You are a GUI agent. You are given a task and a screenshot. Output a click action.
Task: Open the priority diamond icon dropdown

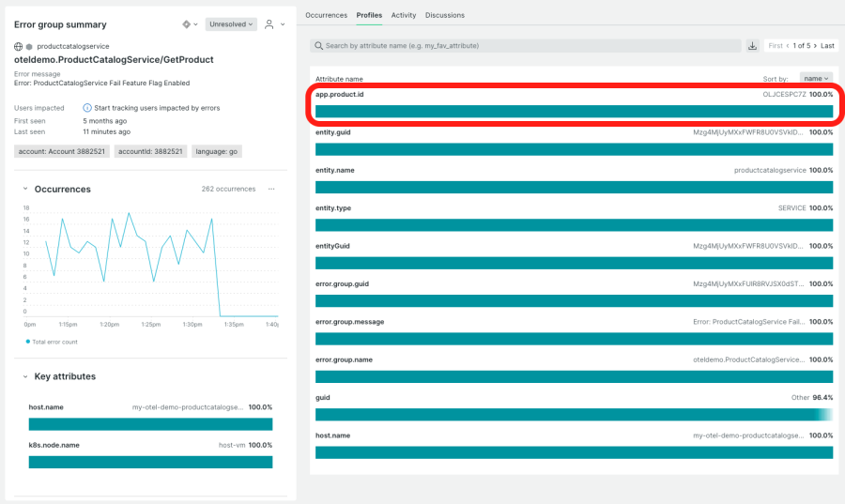[190, 24]
